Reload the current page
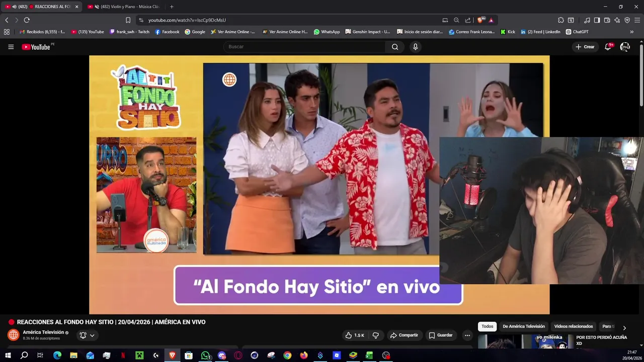Image resolution: width=644 pixels, height=362 pixels. pos(27,20)
